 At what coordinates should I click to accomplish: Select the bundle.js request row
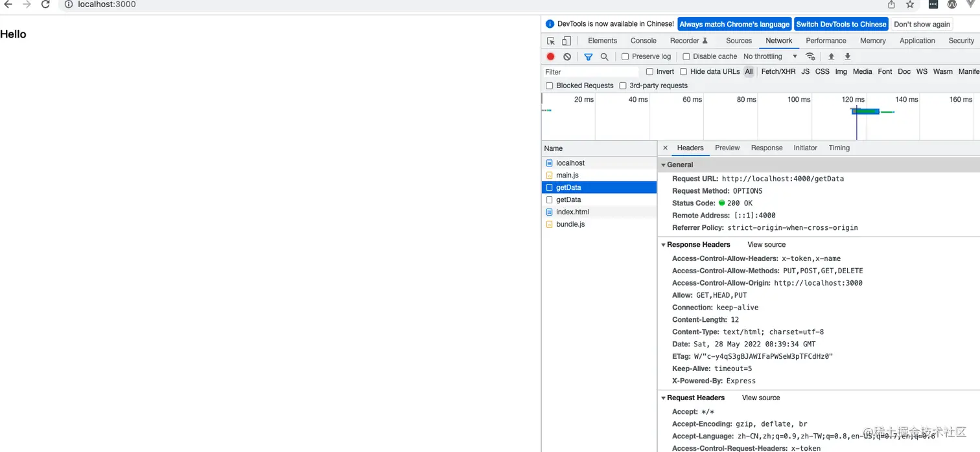click(x=599, y=224)
